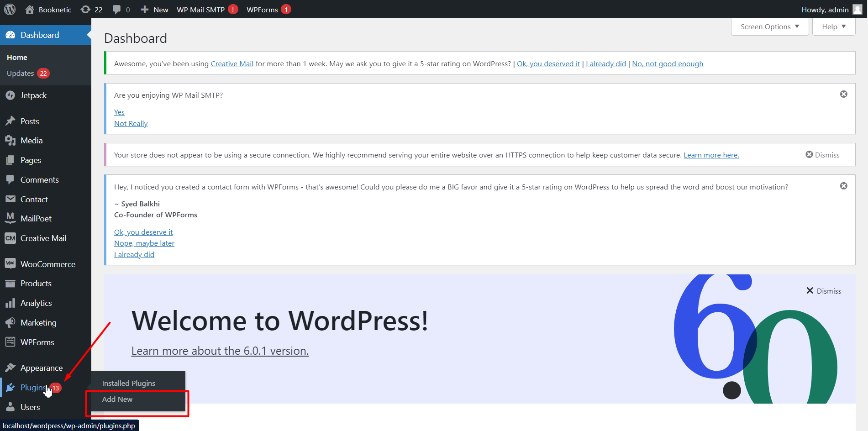Expand the Help dropdown tab
Viewport: 868px width, 431px height.
[833, 27]
